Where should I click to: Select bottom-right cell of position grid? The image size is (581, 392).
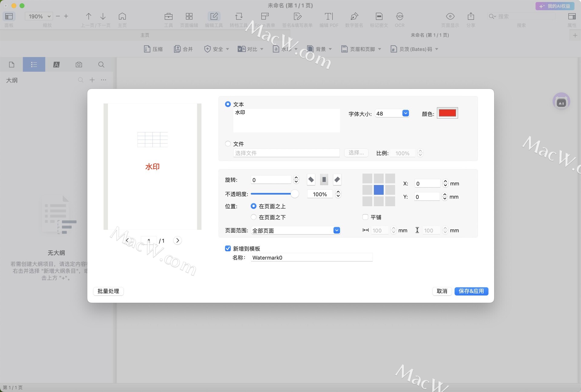point(390,201)
